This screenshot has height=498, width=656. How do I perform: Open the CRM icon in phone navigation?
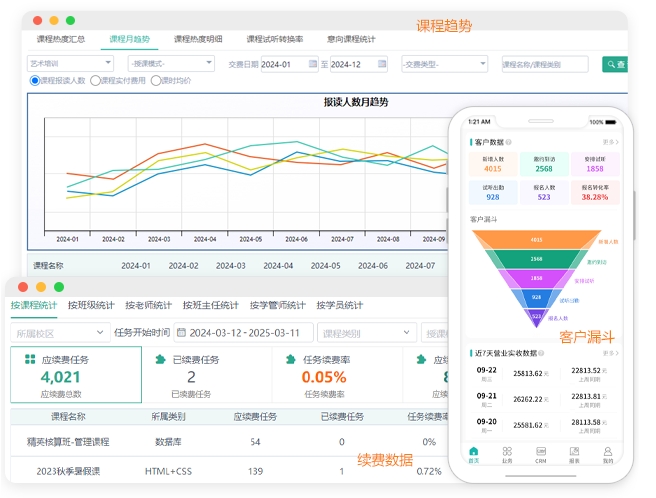[541, 453]
